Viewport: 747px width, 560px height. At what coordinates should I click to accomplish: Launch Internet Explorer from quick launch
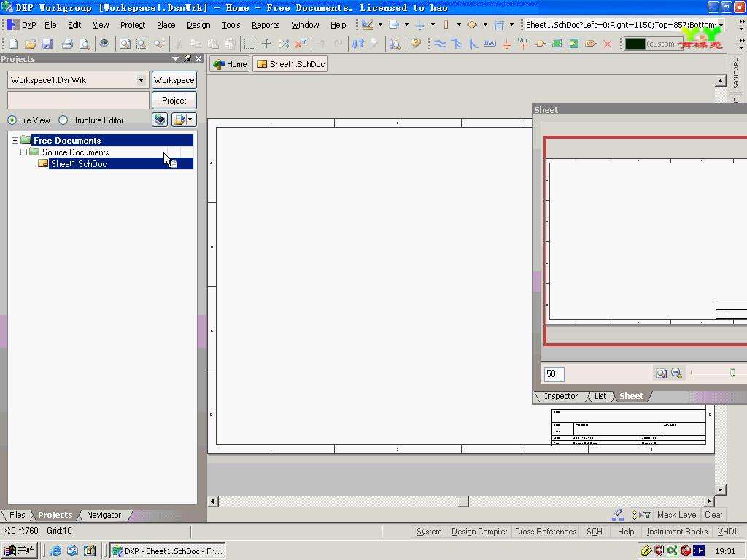(x=55, y=551)
